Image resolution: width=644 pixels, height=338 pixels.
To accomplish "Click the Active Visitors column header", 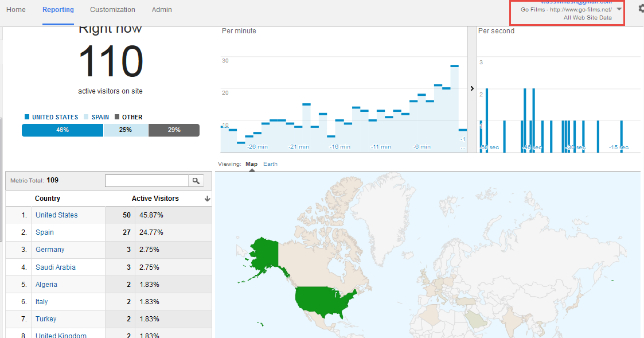I will (155, 199).
